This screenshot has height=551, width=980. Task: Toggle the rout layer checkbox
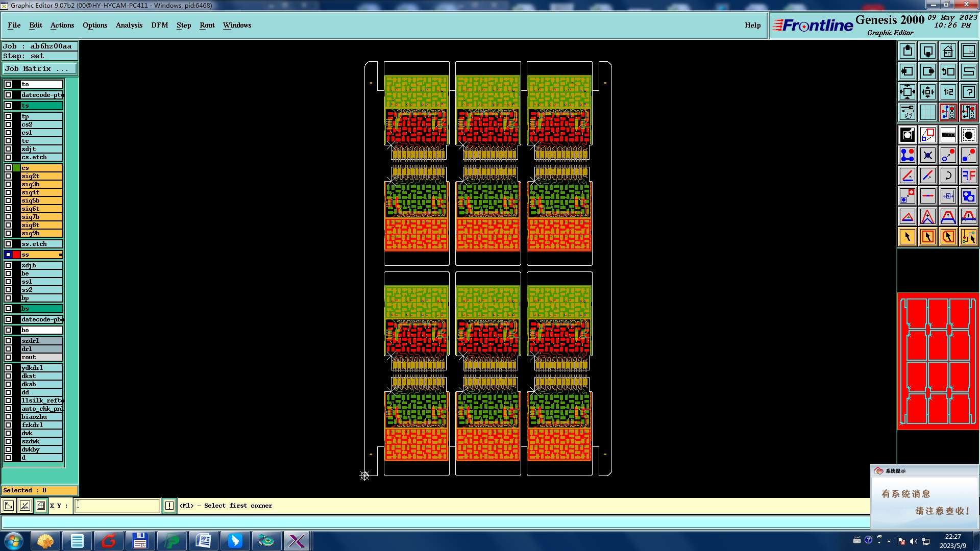coord(8,357)
